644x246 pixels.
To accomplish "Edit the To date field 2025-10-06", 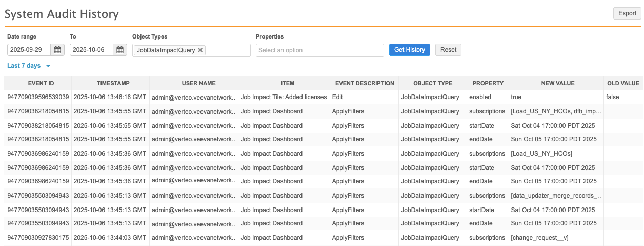I will coord(91,50).
